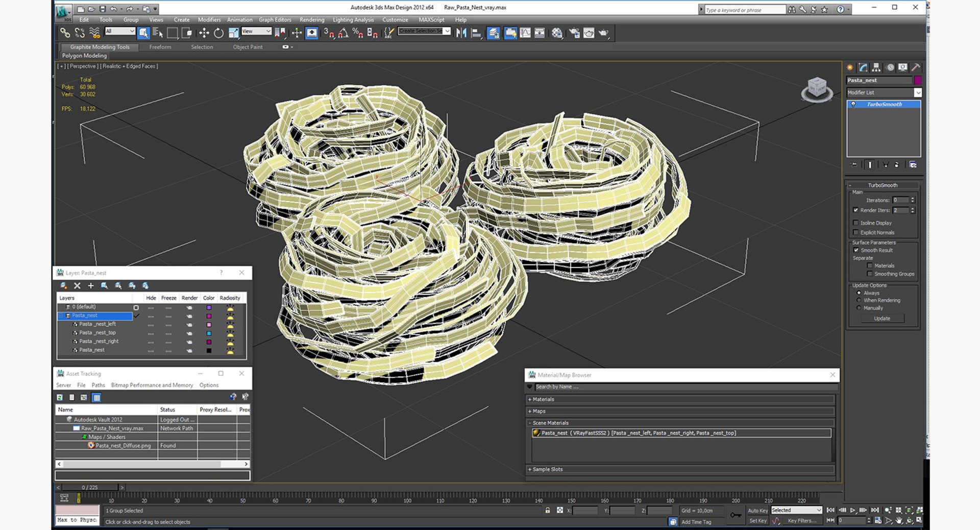Click the Save File icon in title bar
Screen dimensions: 980x530
coord(103,9)
